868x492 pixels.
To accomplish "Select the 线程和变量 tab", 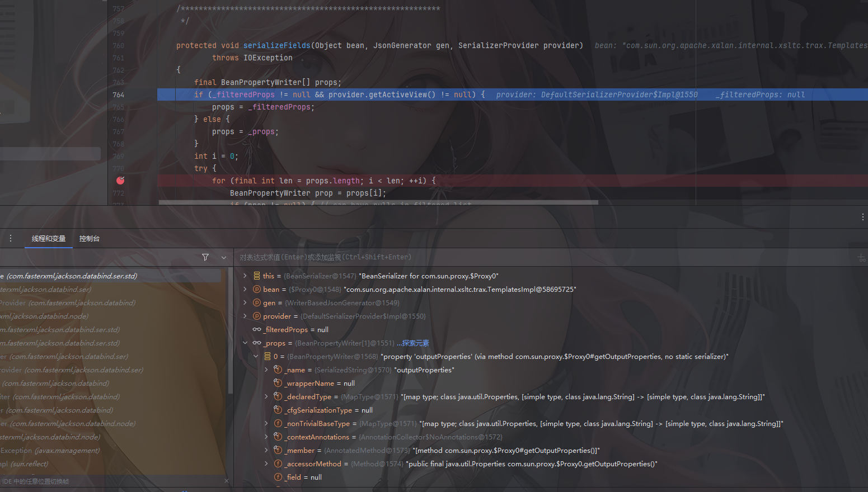I will (x=49, y=239).
